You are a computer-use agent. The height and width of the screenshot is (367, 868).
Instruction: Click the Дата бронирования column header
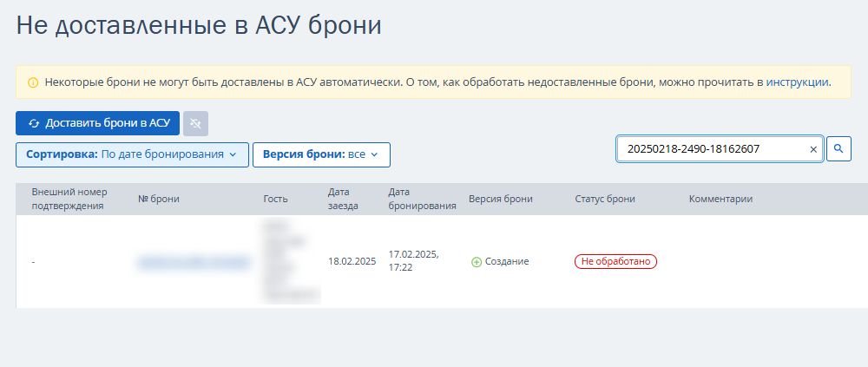423,199
